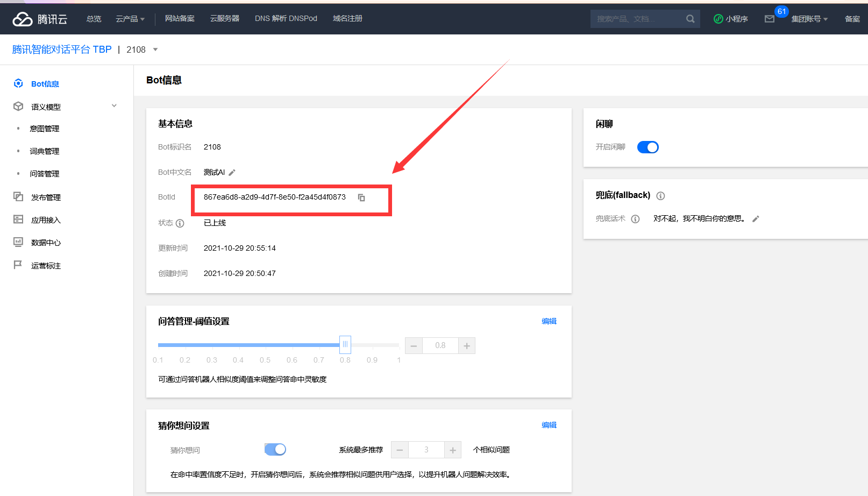The height and width of the screenshot is (496, 868).
Task: Click the threshold 0.8 input field
Action: (x=440, y=345)
